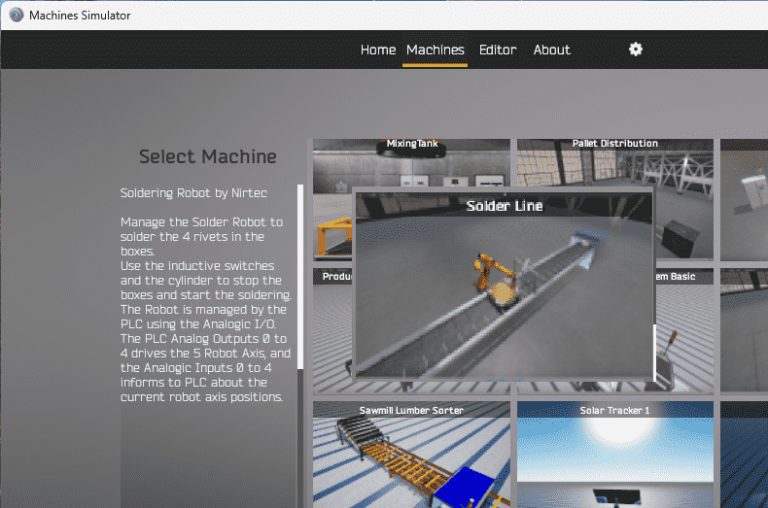Click the 'Soldering Robot by Nirtec' description text

pos(194,192)
